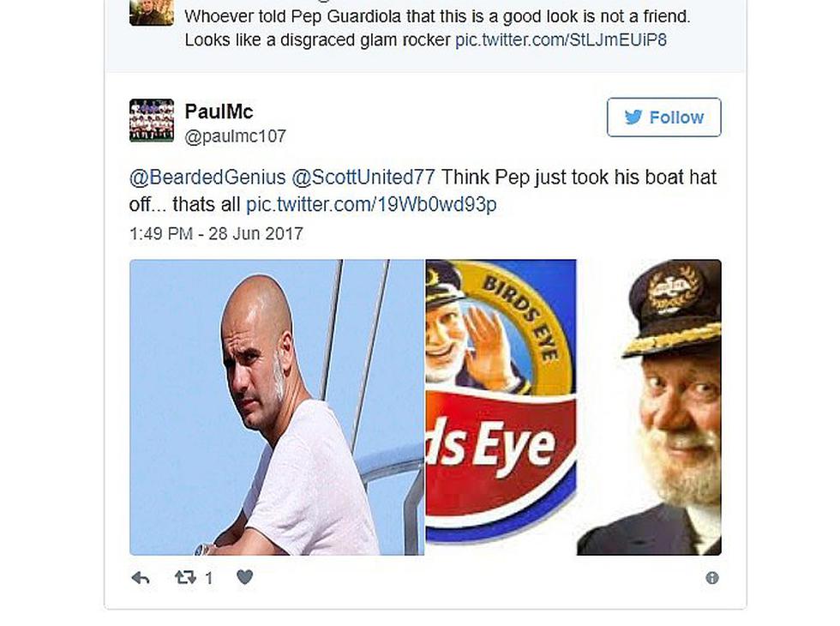Open the pic.twitter.com/StLJmEUiP8 link
This screenshot has width=840, height=626.
[561, 40]
